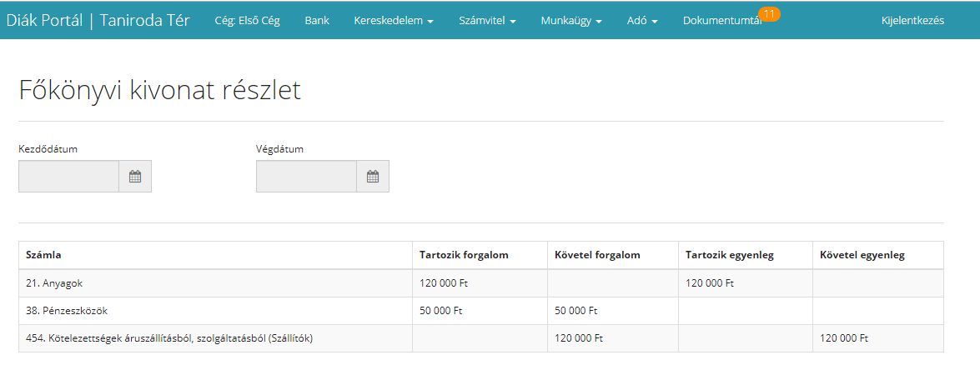Click the orange 11 notification badge
Image resolution: width=980 pixels, height=385 pixels.
coord(769,14)
